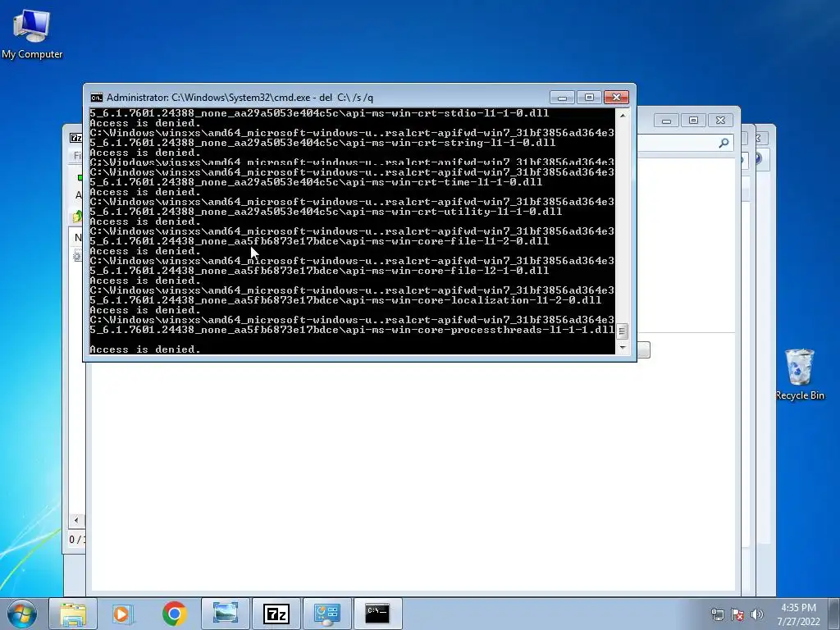Image resolution: width=840 pixels, height=630 pixels.
Task: Click the Show Desktop strip
Action: pyautogui.click(x=834, y=614)
